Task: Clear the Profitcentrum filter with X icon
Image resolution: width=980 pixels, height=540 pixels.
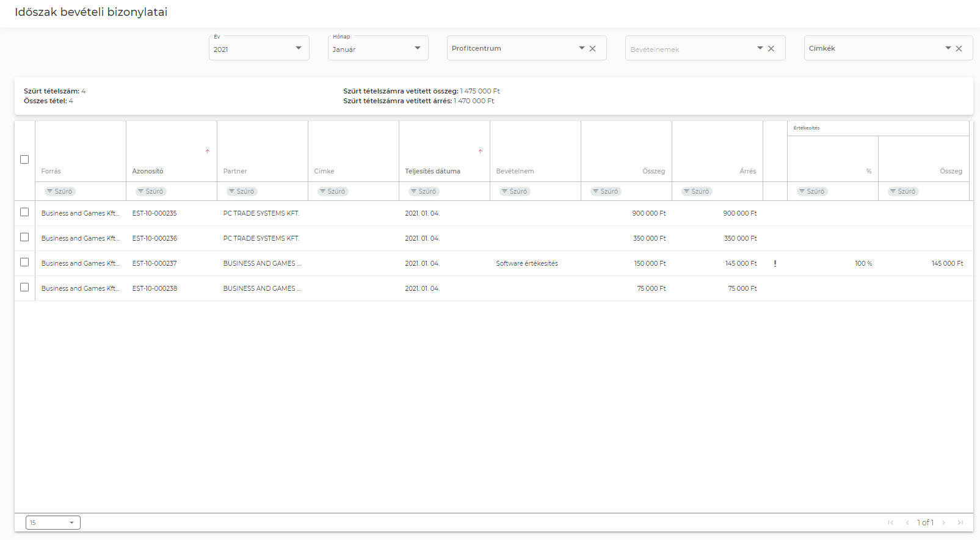Action: [x=592, y=49]
